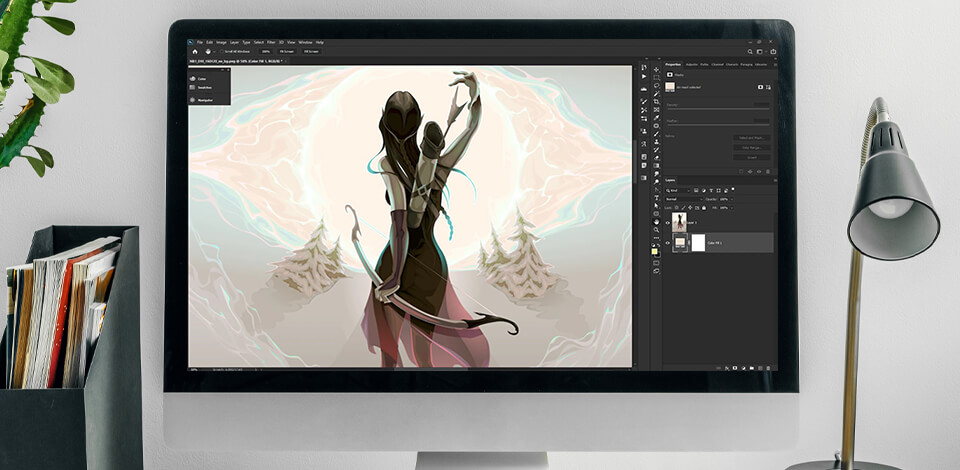
Task: Select the Eraser tool
Action: pyautogui.click(x=656, y=158)
